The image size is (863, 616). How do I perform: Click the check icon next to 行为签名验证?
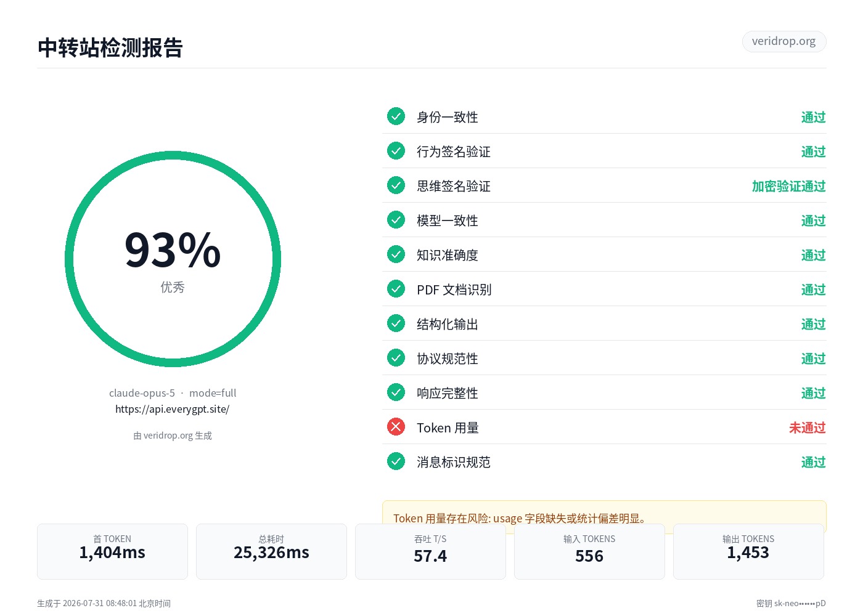396,150
